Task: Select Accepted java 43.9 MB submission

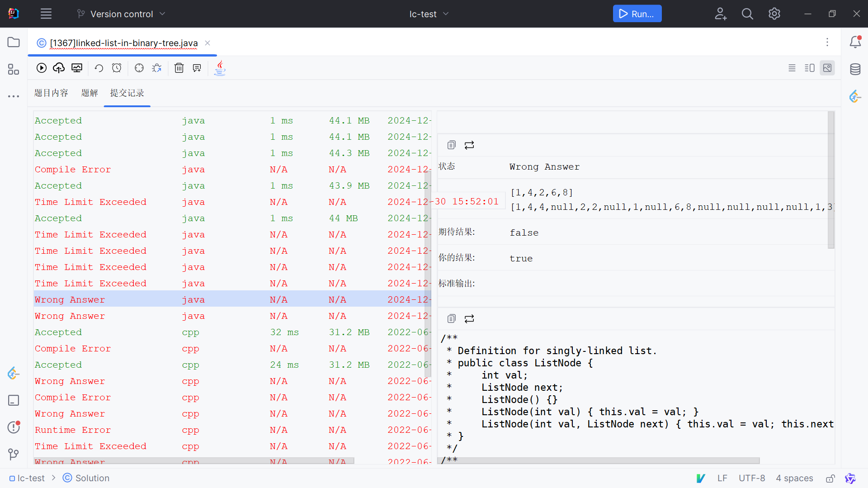Action: pyautogui.click(x=232, y=185)
